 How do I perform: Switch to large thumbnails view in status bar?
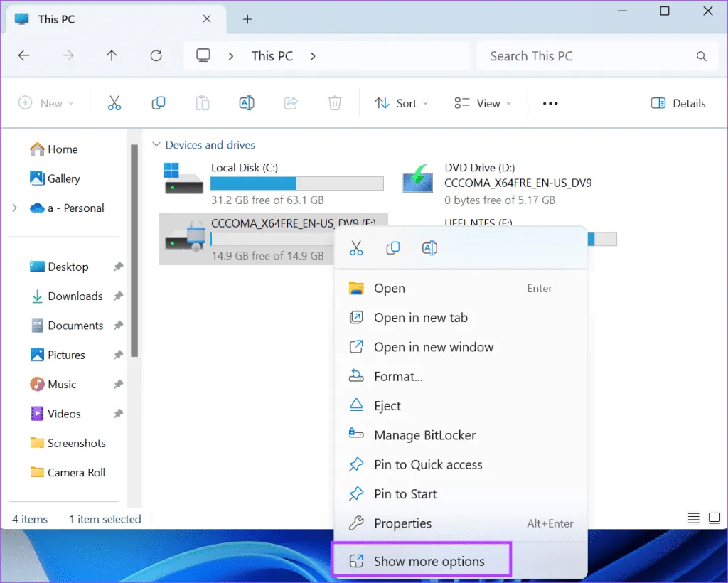tap(714, 517)
